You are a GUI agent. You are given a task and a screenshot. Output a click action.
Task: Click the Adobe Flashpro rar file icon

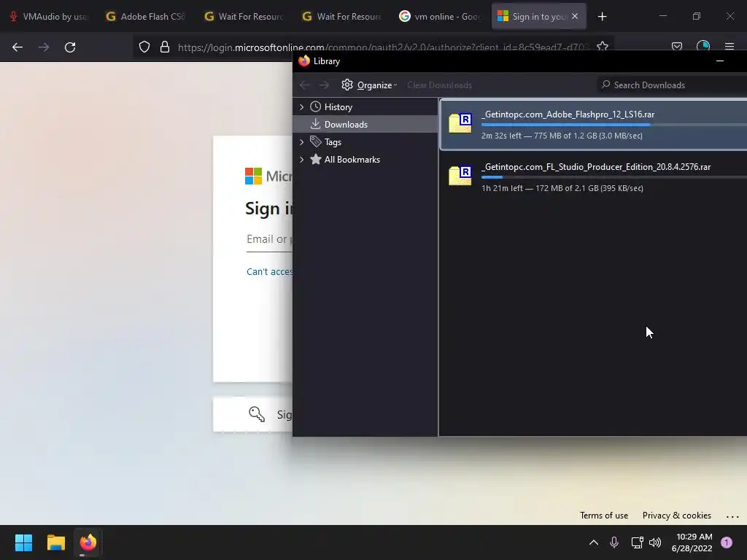460,124
